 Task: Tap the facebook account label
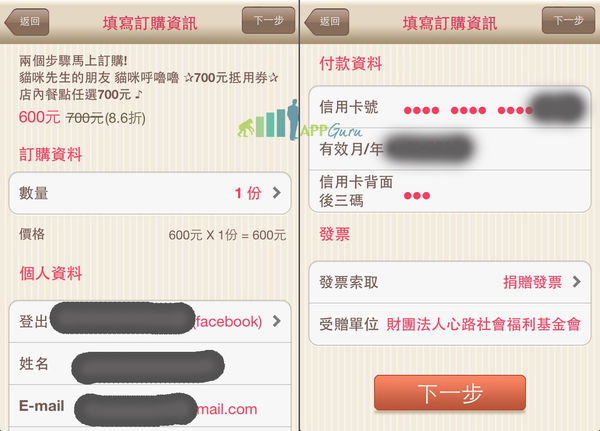[x=228, y=322]
